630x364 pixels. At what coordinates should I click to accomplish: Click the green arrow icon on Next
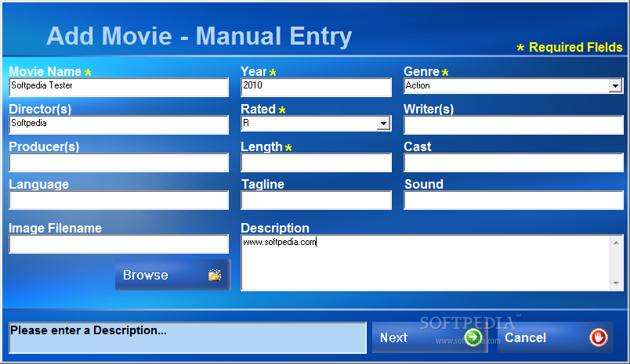click(473, 337)
